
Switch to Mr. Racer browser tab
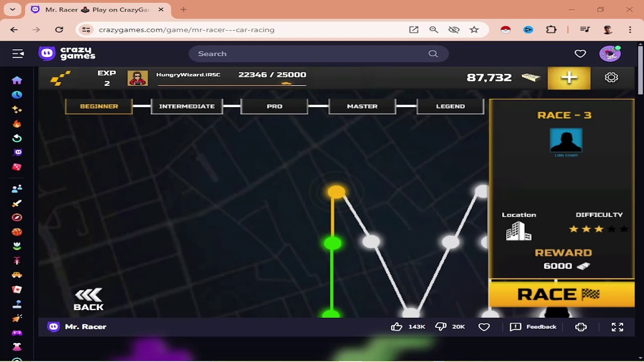coord(97,10)
